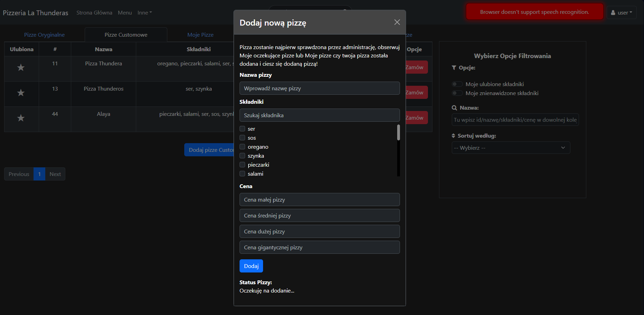Viewport: 644px width, 315px height.
Task: Click the sort arrows icon by Sortuj według
Action: [454, 136]
